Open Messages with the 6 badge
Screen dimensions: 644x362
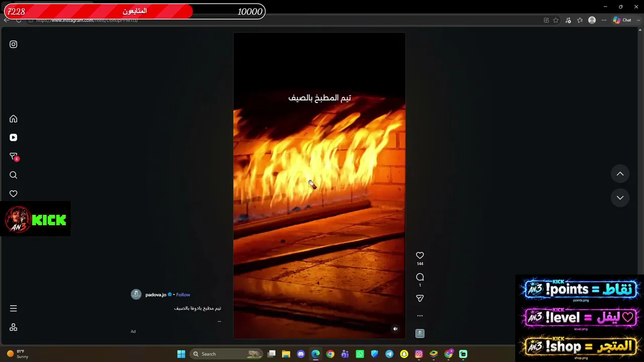click(x=14, y=156)
